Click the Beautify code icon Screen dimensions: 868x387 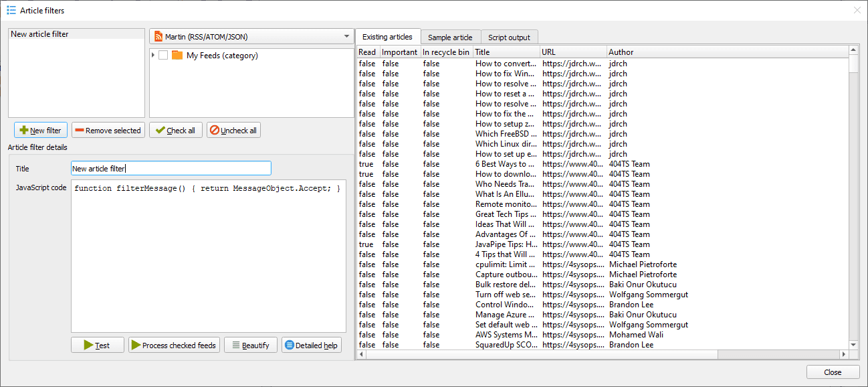point(237,345)
